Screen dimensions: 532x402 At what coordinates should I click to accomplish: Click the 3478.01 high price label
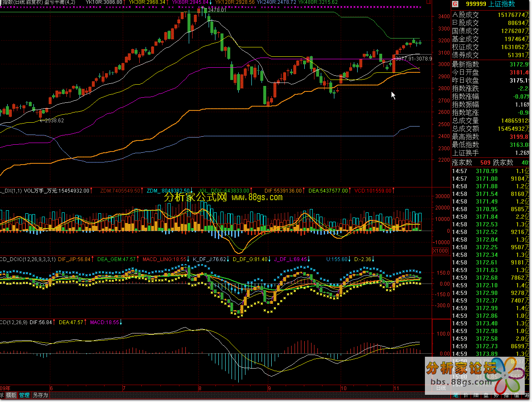(218, 10)
